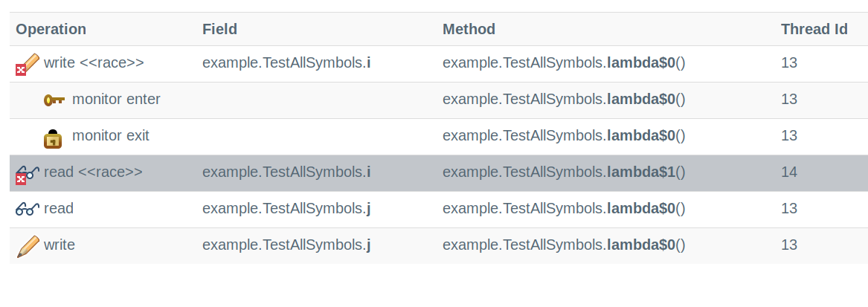This screenshot has width=868, height=307.
Task: Click the glasses icon on read race row
Action: tap(28, 174)
